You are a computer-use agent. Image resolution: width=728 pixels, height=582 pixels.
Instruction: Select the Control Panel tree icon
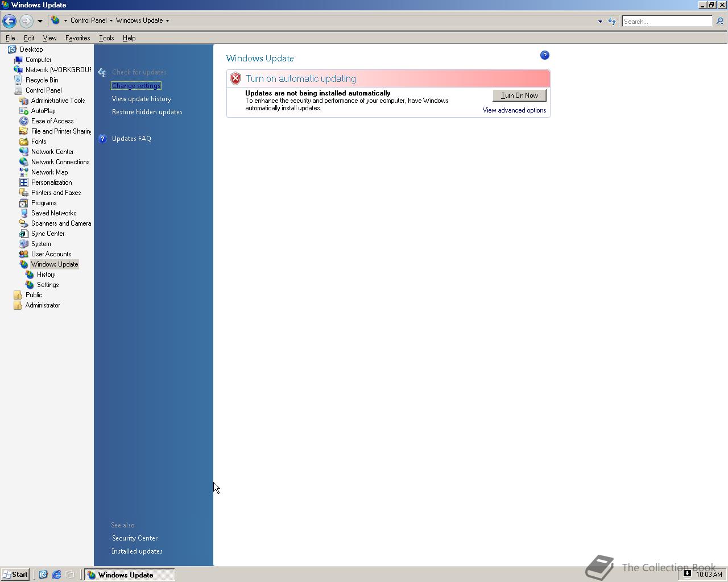point(18,90)
